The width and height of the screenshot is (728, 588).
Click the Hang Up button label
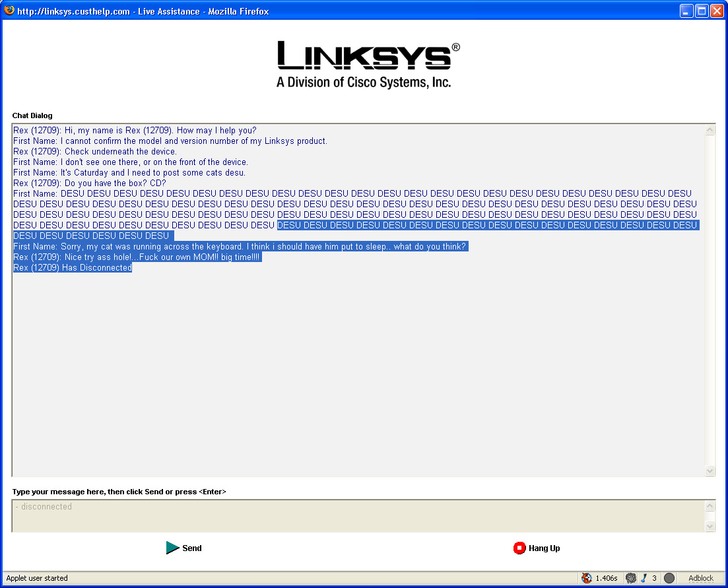[544, 548]
